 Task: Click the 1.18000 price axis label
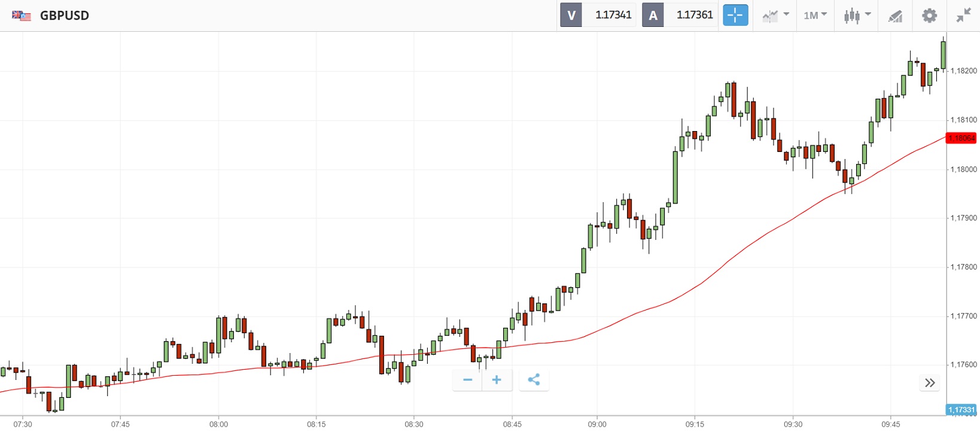[963, 169]
